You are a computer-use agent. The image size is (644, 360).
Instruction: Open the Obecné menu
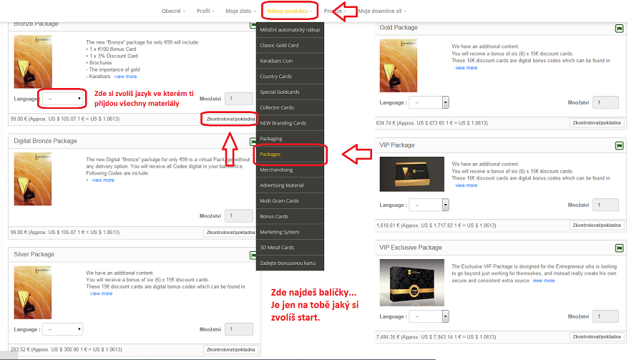(x=173, y=11)
